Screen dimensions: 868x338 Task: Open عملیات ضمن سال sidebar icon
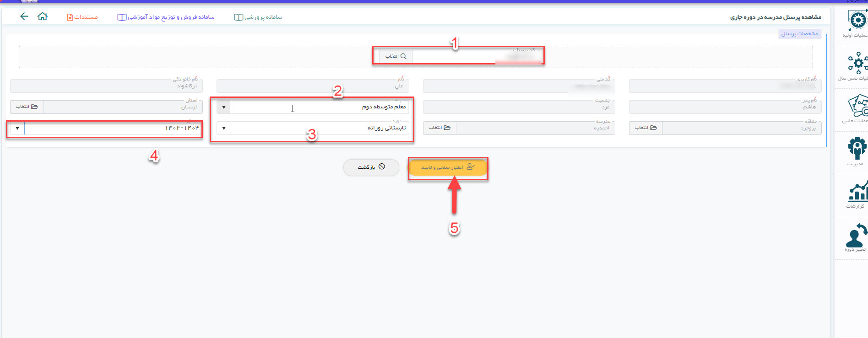[x=857, y=63]
